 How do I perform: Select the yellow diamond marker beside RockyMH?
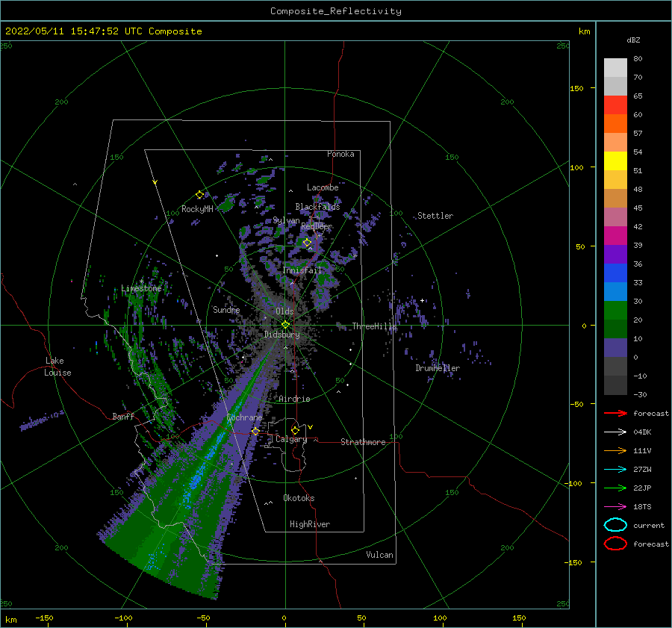[x=199, y=195]
